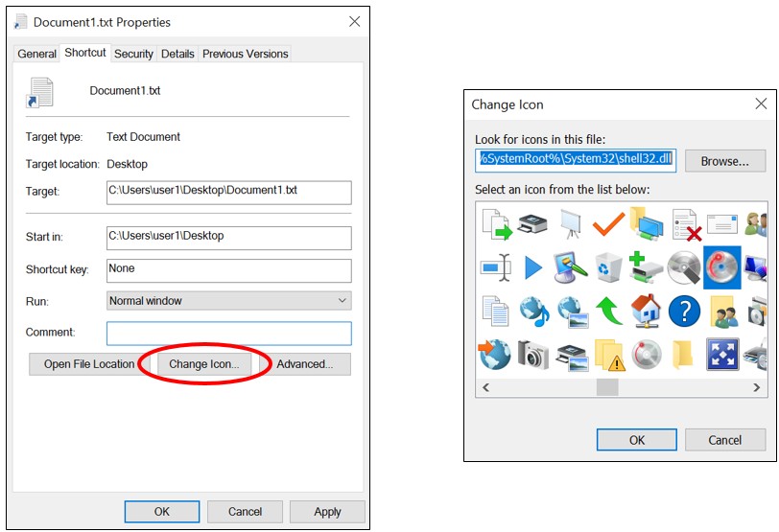Select the blue play triangle icon
Image resolution: width=779 pixels, height=532 pixels.
point(533,268)
